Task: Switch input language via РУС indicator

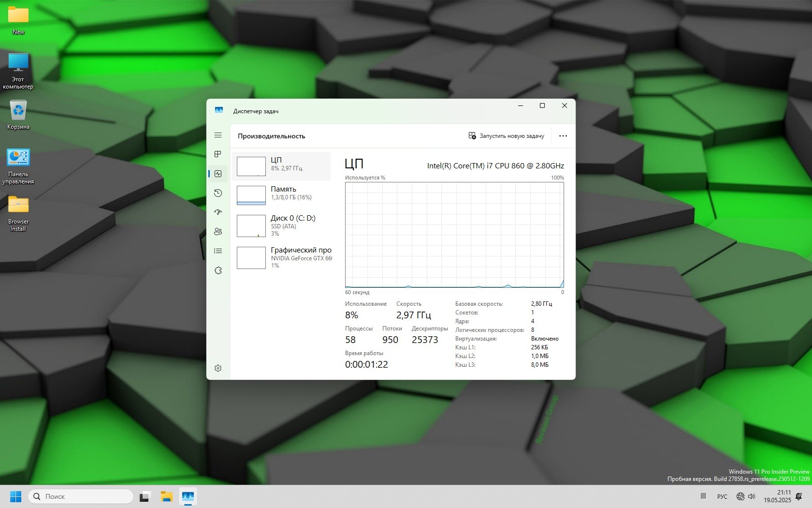Action: point(722,496)
